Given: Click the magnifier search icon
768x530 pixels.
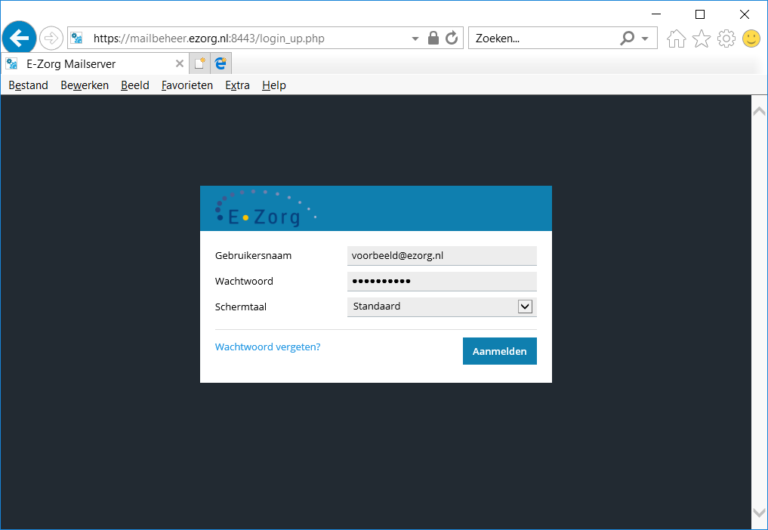Looking at the screenshot, I should 627,38.
